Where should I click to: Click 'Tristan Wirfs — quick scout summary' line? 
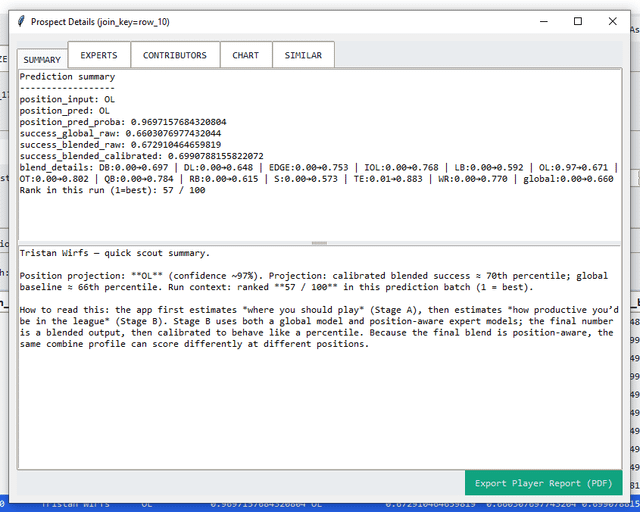coord(115,253)
